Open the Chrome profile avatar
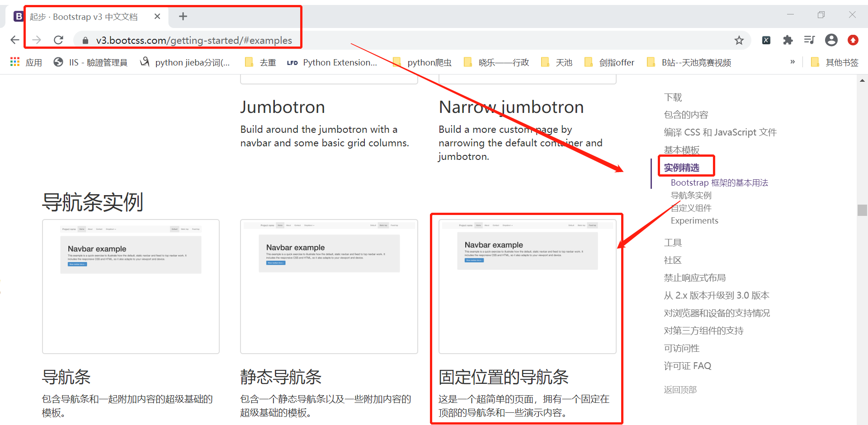This screenshot has height=425, width=868. pos(831,40)
